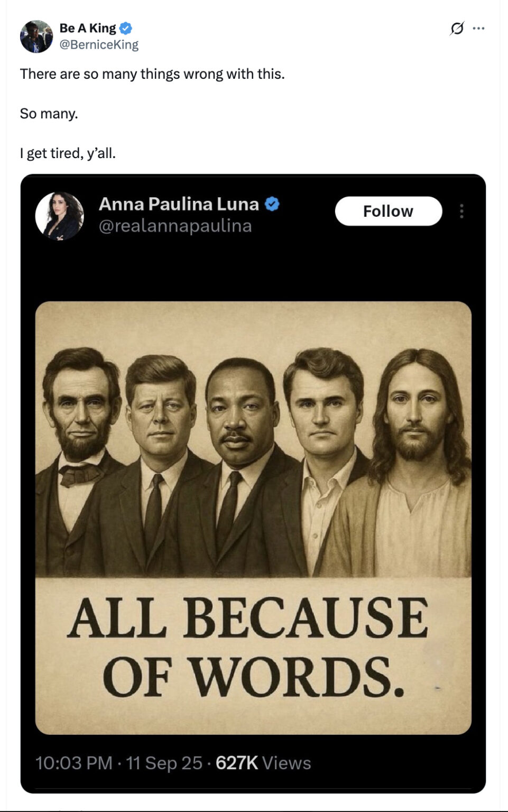Follow Anna Paulina Luna
The height and width of the screenshot is (812, 508).
[x=389, y=210]
